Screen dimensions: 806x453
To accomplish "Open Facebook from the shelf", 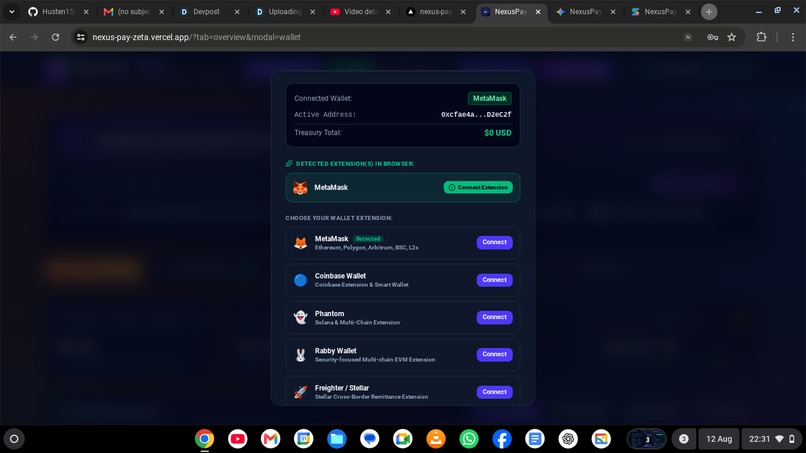I will [x=502, y=439].
